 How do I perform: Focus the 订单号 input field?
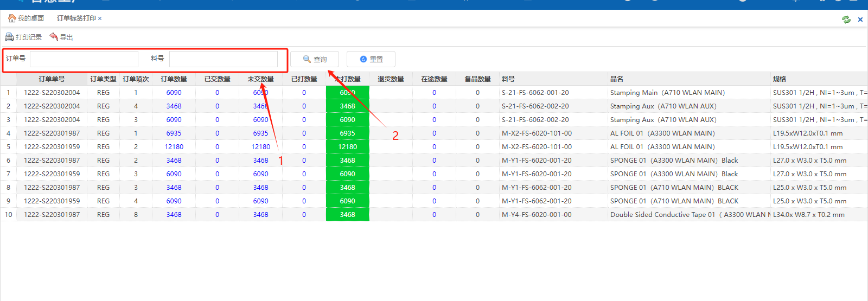(x=84, y=59)
